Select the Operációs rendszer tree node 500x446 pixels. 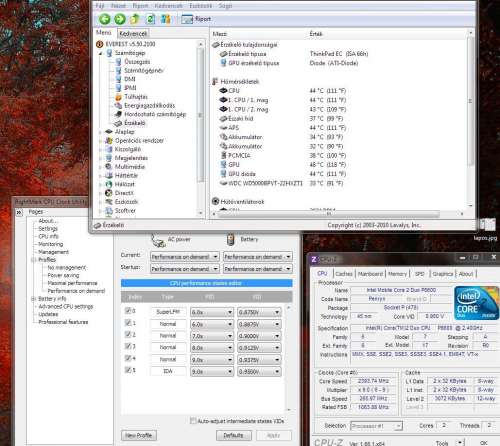click(x=139, y=140)
